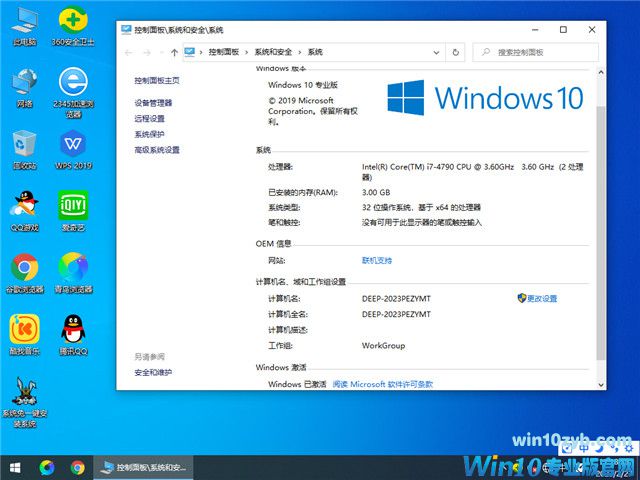
Task: Click the up-arrow navigation button
Action: pos(174,52)
